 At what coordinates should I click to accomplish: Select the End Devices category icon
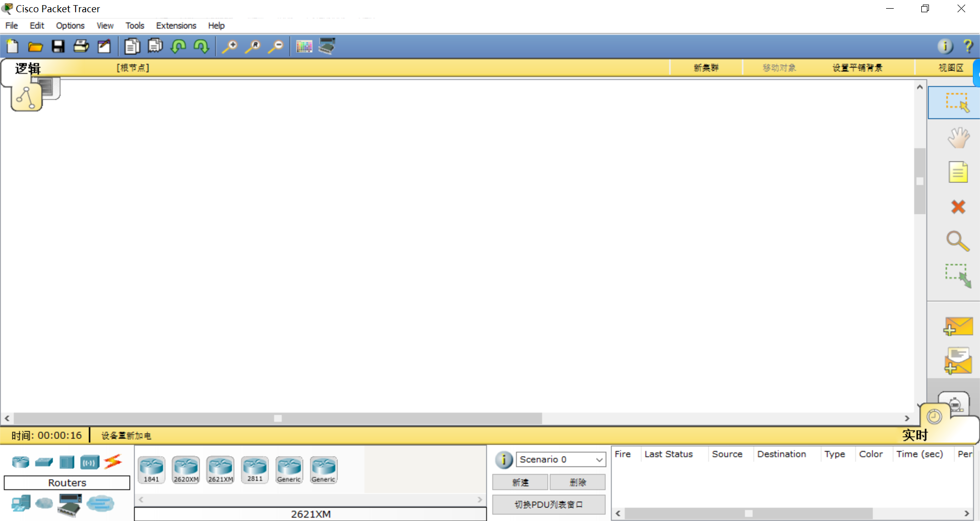tap(21, 504)
